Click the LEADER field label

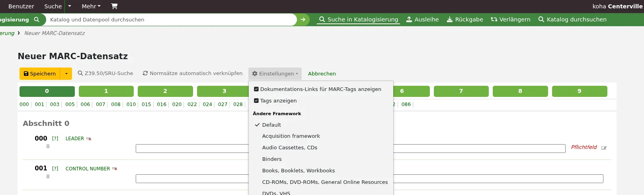(x=75, y=139)
